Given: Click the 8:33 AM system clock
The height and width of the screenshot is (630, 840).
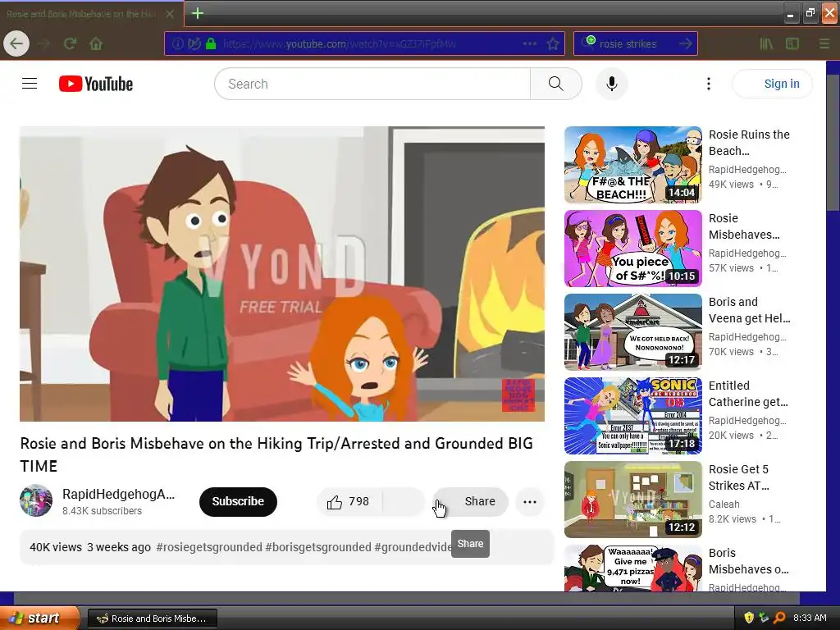Looking at the screenshot, I should click(x=810, y=618).
